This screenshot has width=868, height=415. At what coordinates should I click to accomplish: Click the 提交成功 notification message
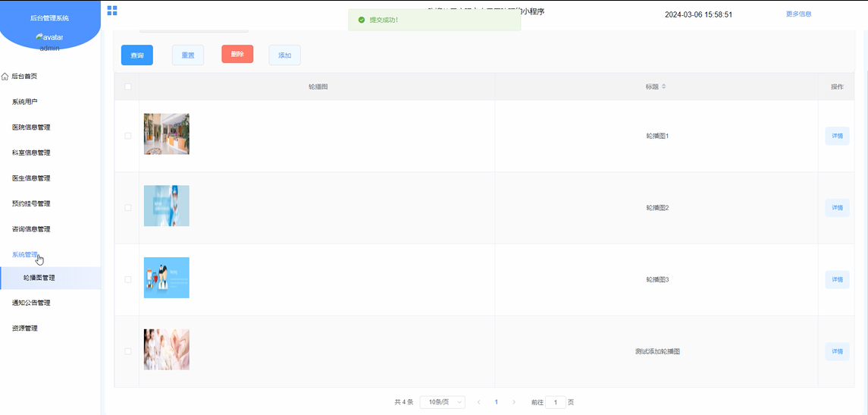(x=434, y=20)
